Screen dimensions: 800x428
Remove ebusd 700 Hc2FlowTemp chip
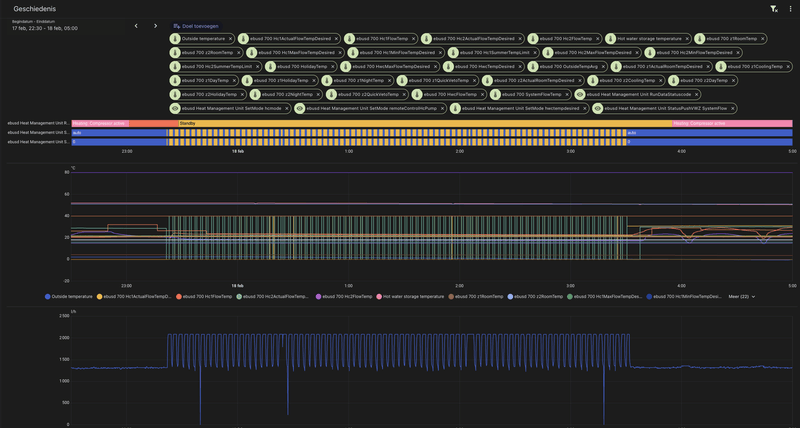tap(597, 39)
